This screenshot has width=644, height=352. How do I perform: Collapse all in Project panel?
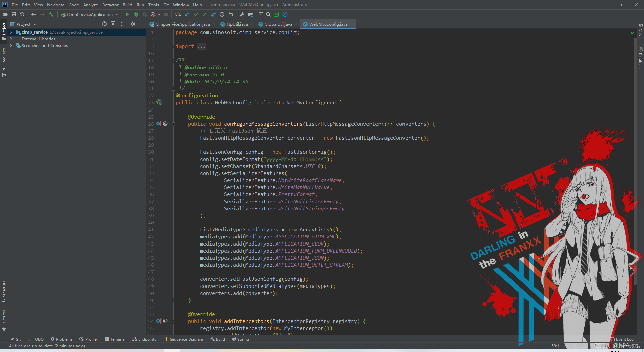tap(122, 24)
